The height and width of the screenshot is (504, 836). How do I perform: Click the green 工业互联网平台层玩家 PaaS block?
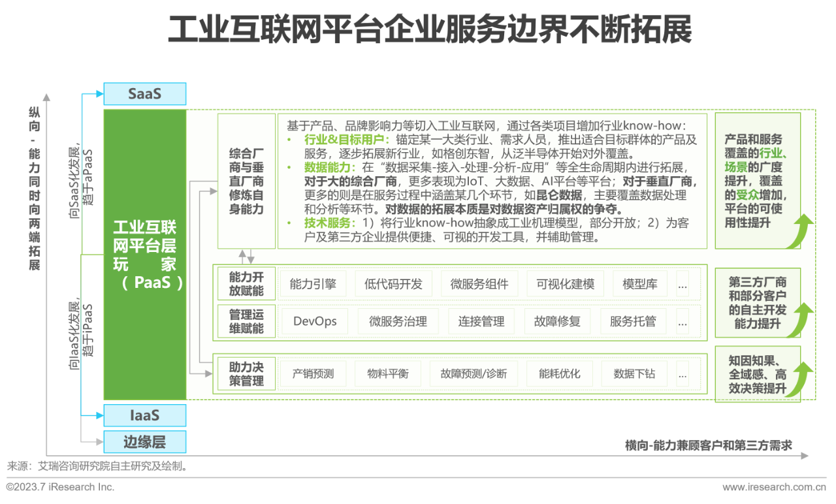click(144, 255)
